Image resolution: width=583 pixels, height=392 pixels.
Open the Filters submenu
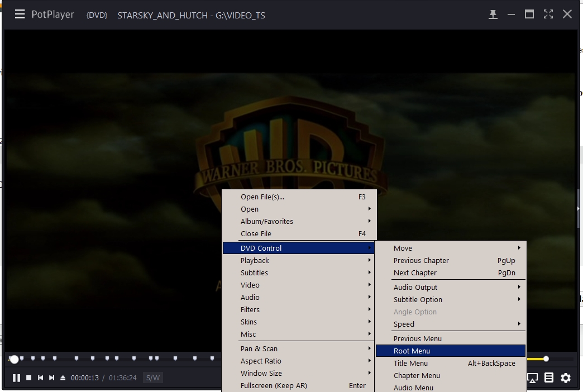coord(300,310)
